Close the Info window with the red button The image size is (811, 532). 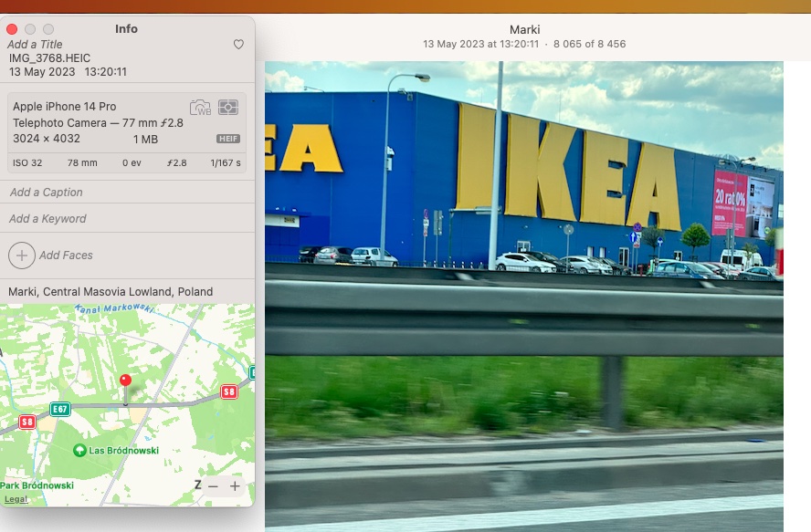click(12, 29)
